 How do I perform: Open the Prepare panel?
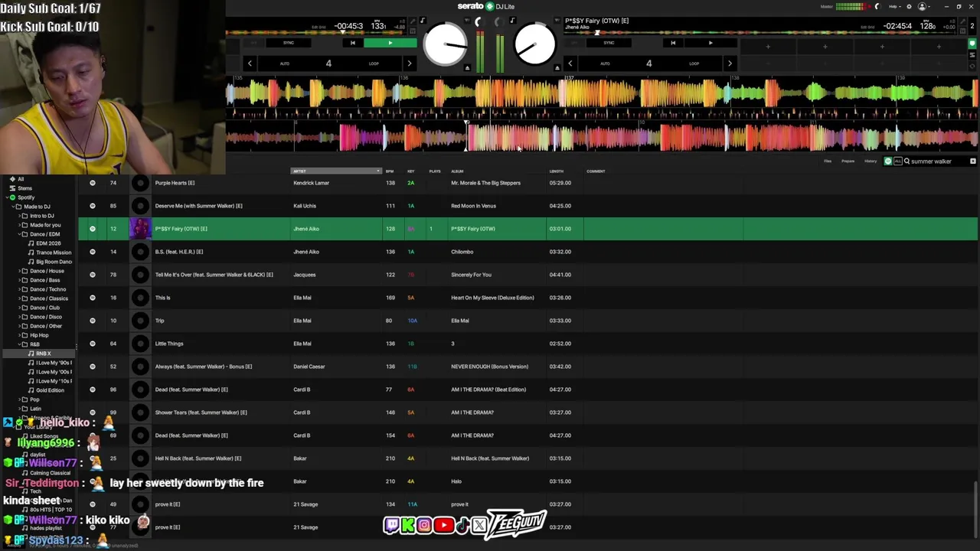pos(848,161)
